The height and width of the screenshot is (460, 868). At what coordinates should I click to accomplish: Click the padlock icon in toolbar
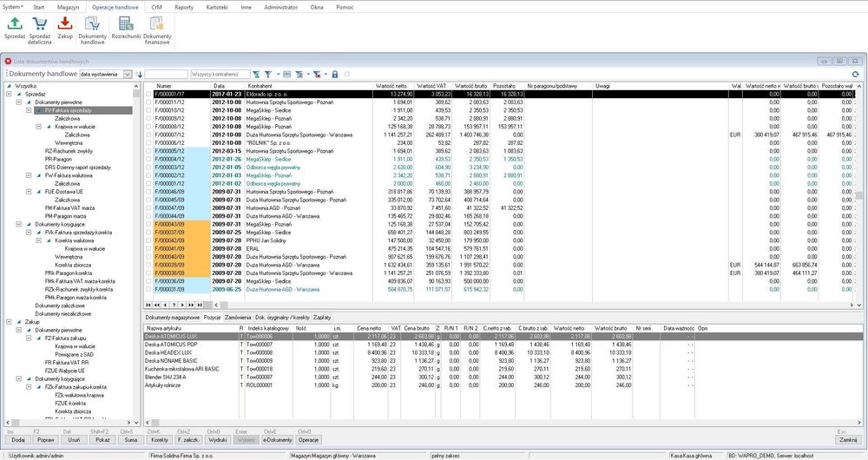click(335, 74)
